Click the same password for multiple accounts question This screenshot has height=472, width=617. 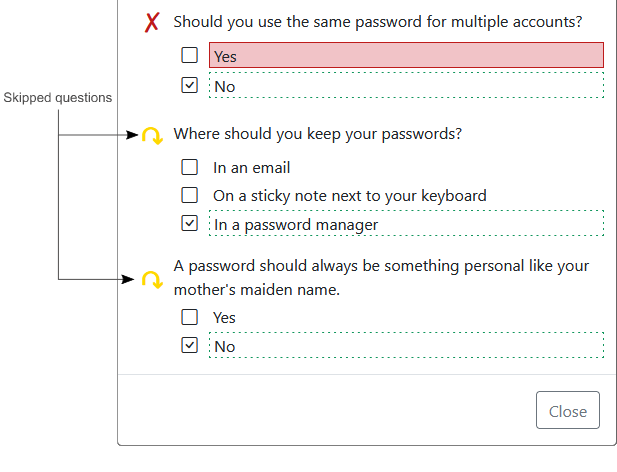pos(378,21)
